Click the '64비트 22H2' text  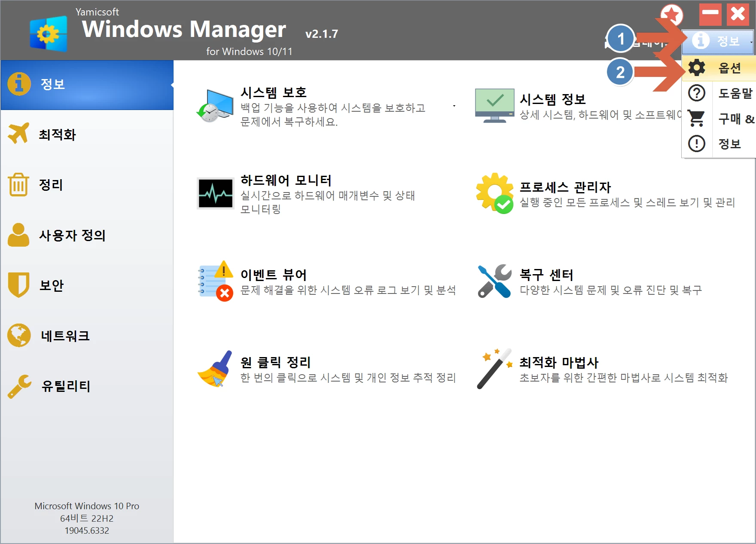click(x=87, y=518)
